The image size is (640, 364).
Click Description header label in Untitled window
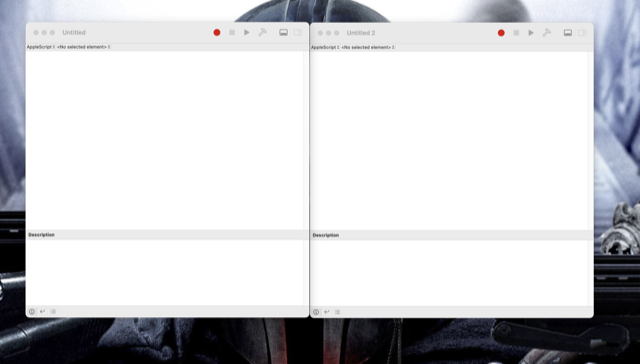pos(41,235)
